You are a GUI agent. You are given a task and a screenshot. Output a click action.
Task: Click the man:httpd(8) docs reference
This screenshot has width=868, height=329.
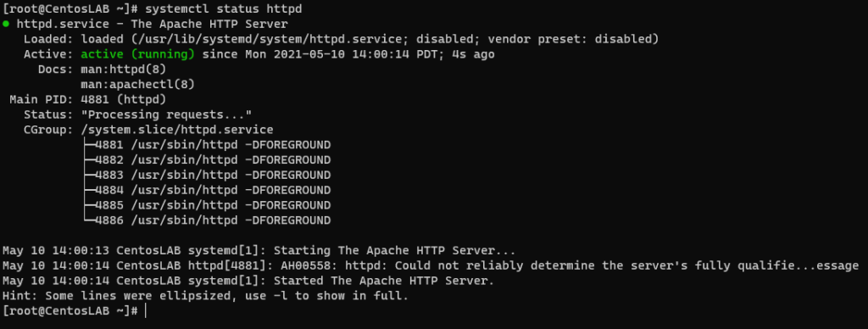point(124,70)
